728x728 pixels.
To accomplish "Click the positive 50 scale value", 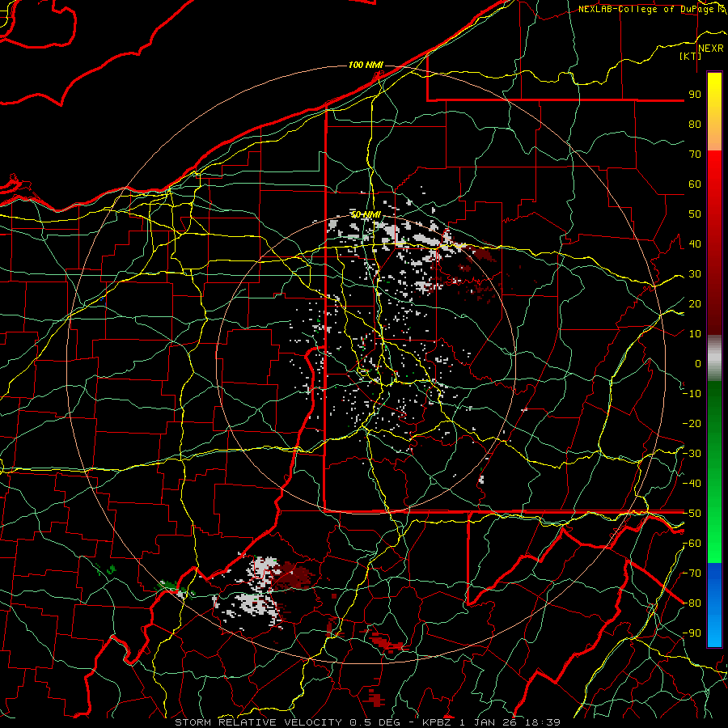I will click(x=695, y=214).
